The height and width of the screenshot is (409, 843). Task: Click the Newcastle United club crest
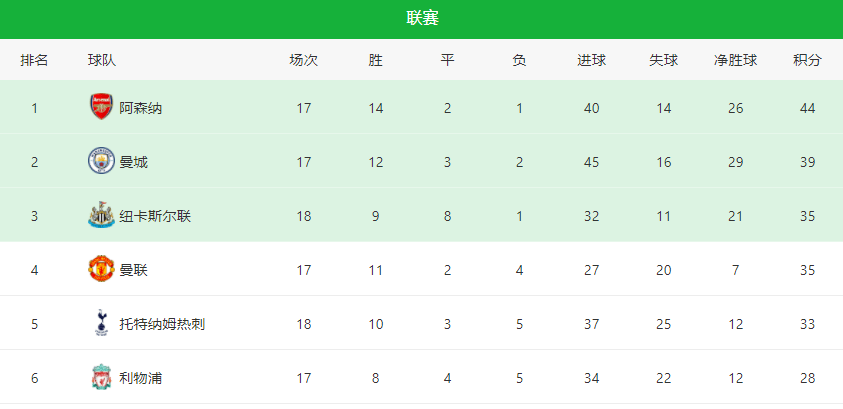pos(101,216)
